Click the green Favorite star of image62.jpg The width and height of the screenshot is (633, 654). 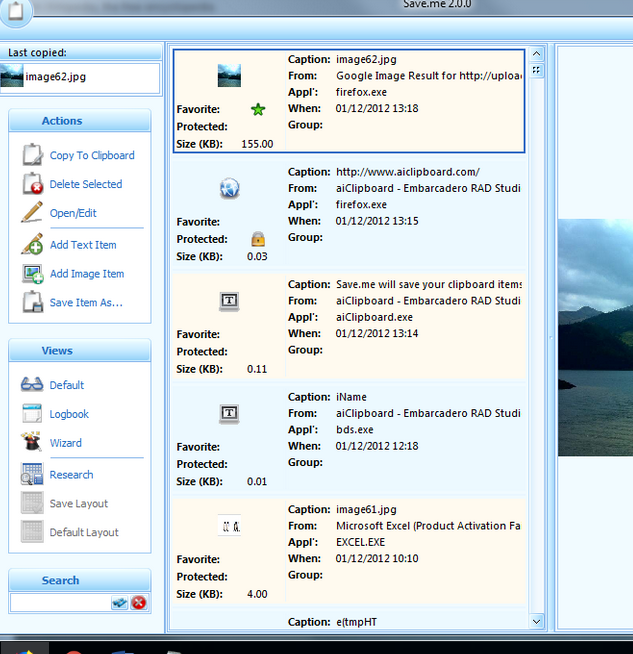tap(258, 110)
